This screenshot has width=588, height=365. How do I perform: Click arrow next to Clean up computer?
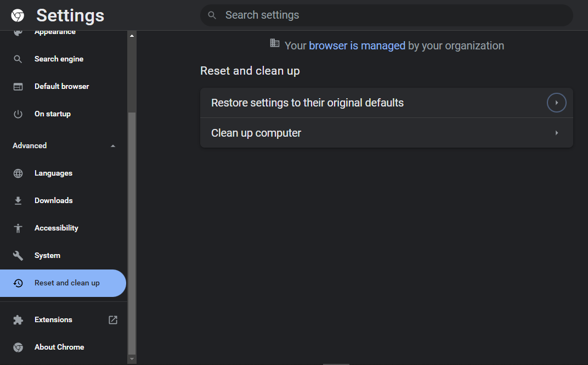pyautogui.click(x=557, y=133)
